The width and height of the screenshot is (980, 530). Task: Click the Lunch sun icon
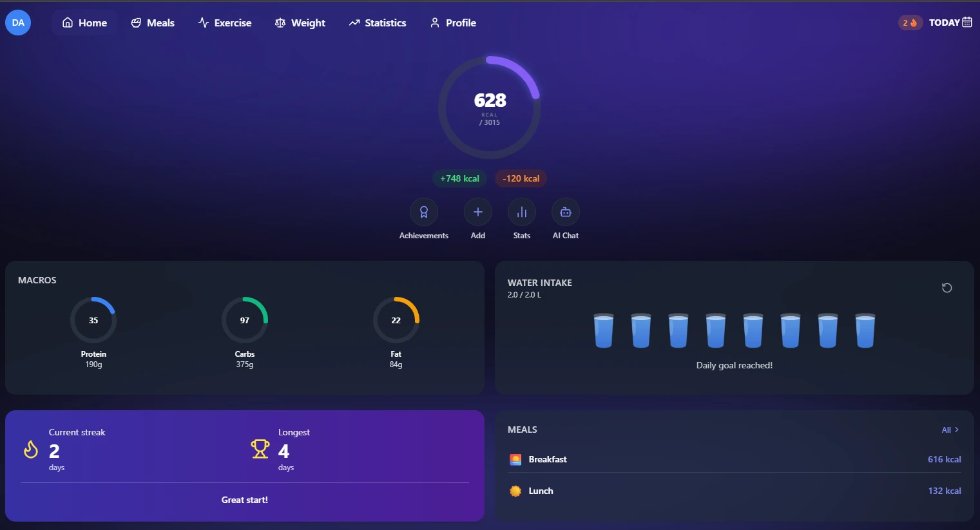515,491
